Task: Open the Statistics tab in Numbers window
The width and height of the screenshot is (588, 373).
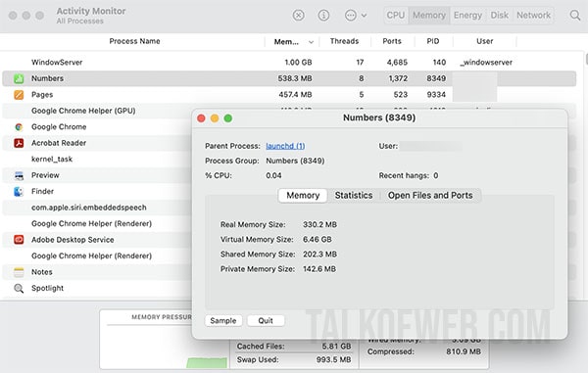Action: tap(354, 196)
